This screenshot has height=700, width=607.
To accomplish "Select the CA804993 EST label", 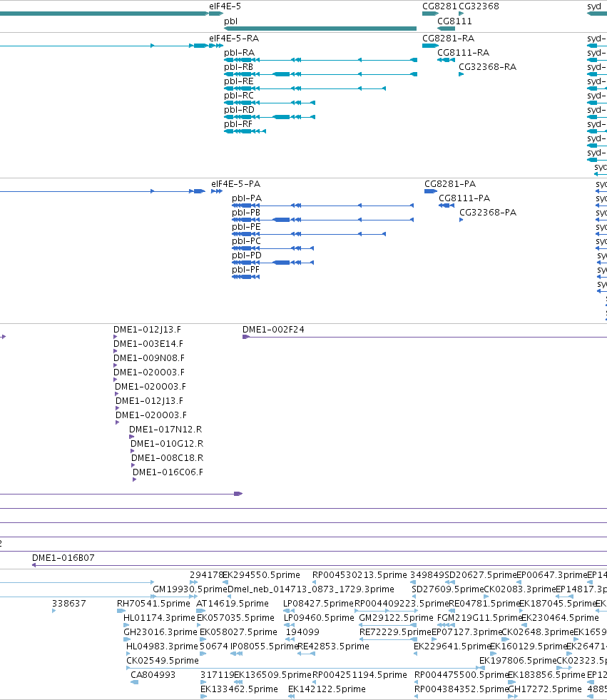I will 153,675.
